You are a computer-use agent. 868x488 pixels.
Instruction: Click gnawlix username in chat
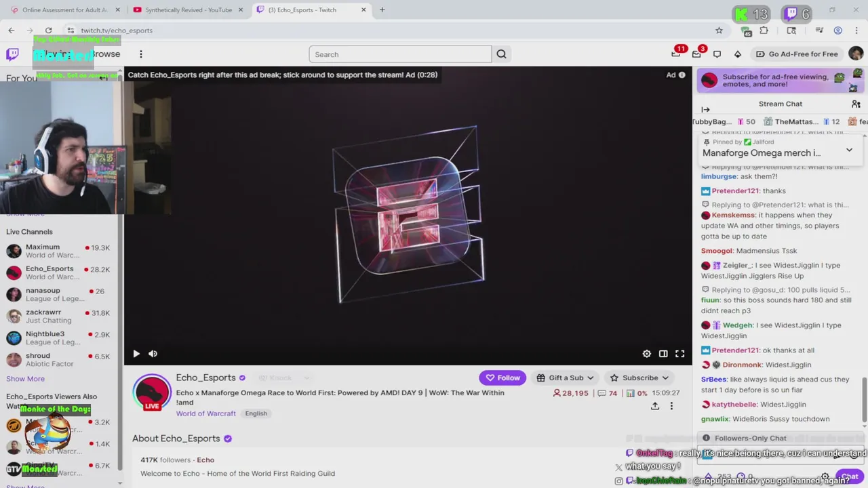click(715, 419)
